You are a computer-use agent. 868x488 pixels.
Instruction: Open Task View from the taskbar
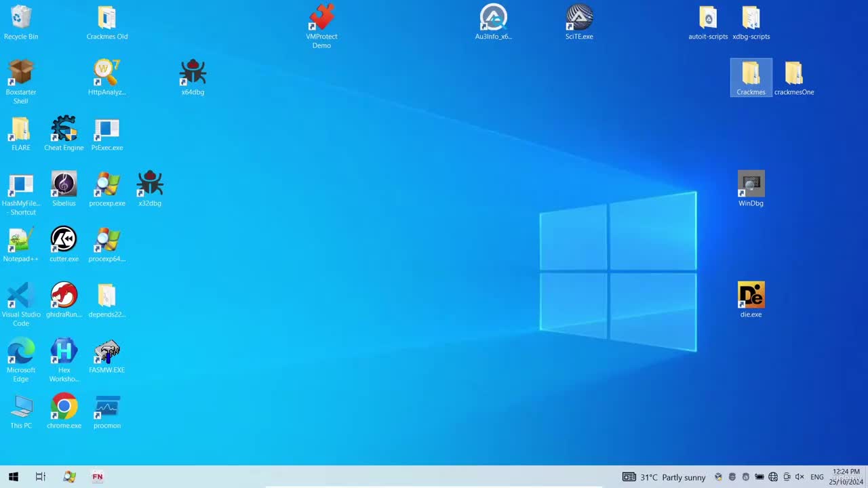pyautogui.click(x=41, y=477)
